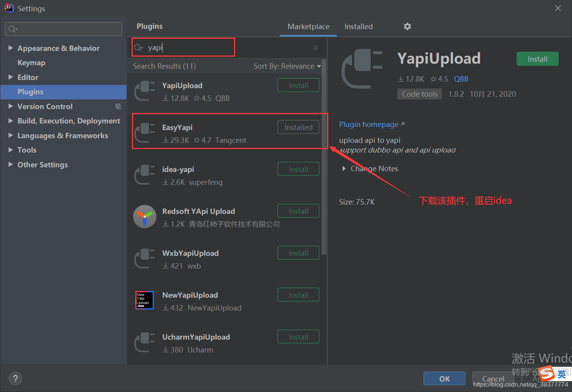The image size is (572, 392).
Task: Expand Build, Execution, Deployment section
Action: coord(11,121)
